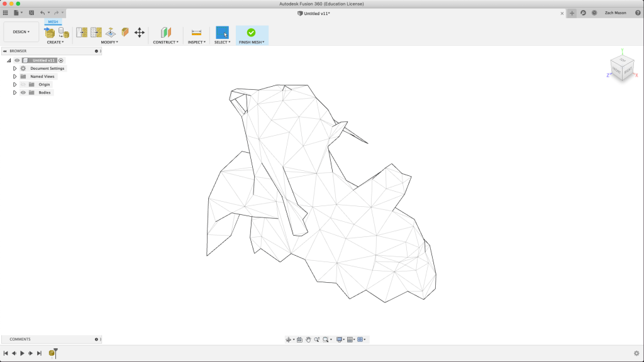Open the Design workspace dropdown
This screenshot has width=644, height=362.
[21, 32]
